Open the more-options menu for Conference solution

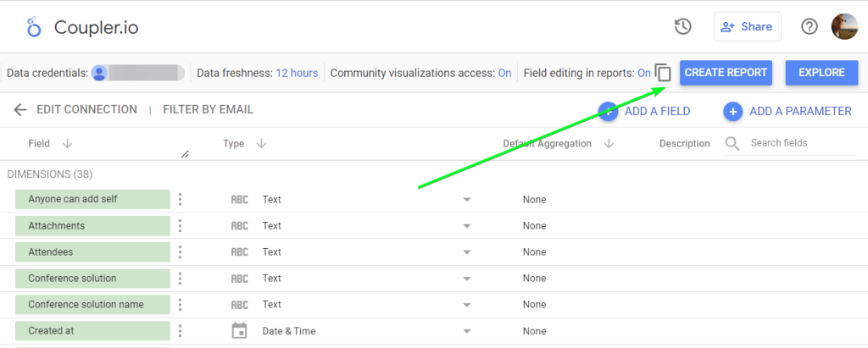(x=180, y=279)
